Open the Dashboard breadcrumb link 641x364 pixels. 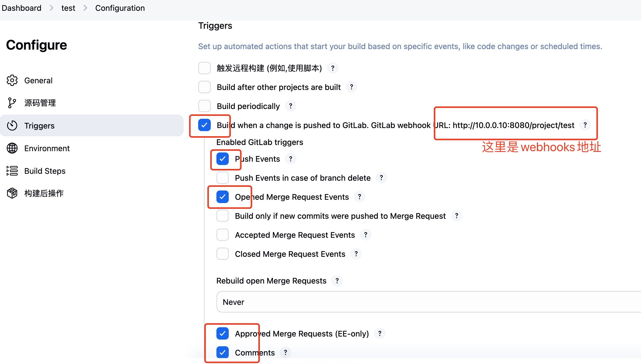click(22, 8)
